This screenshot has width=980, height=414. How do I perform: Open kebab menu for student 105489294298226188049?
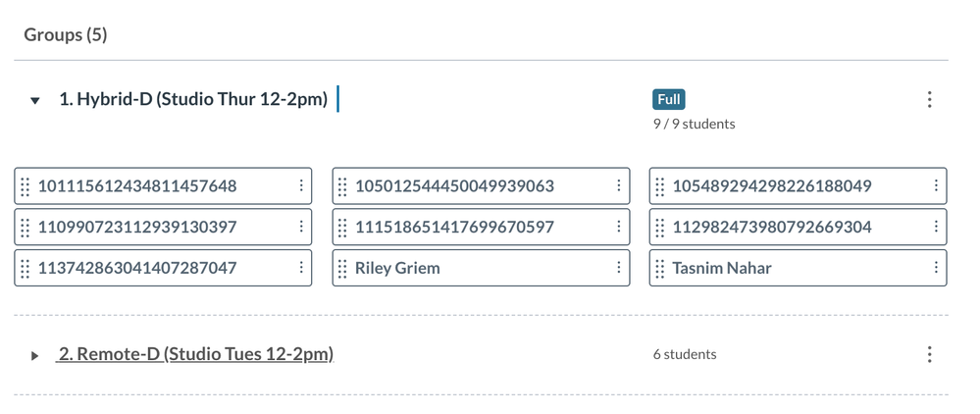pyautogui.click(x=936, y=186)
